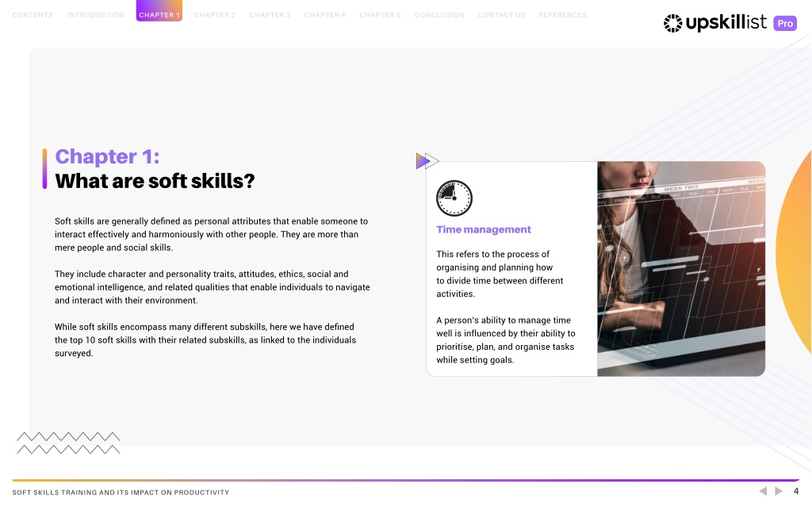Viewport: 812px width, 507px height.
Task: Navigate to Chapter 5 tab
Action: [380, 15]
